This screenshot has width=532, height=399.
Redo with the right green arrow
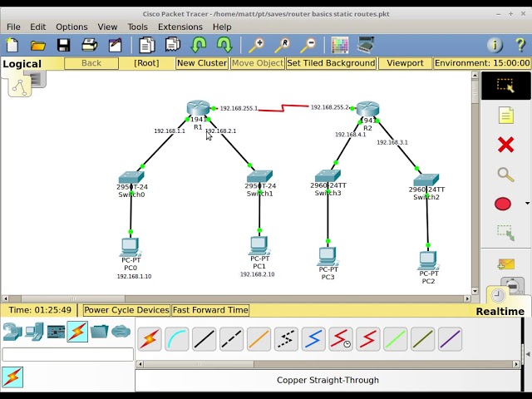224,45
